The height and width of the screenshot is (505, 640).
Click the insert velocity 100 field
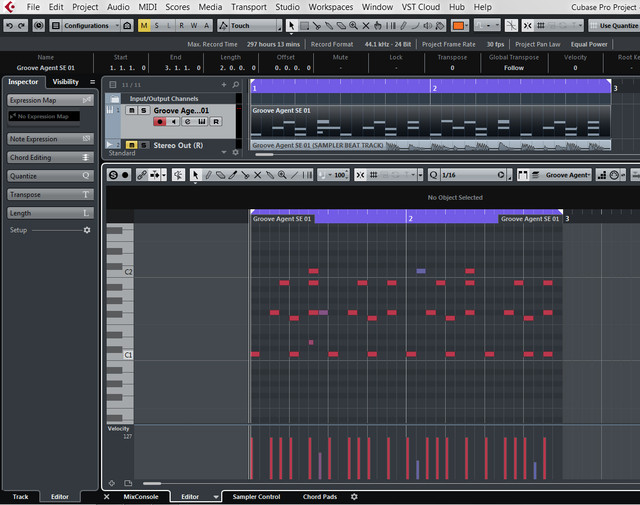pyautogui.click(x=340, y=175)
